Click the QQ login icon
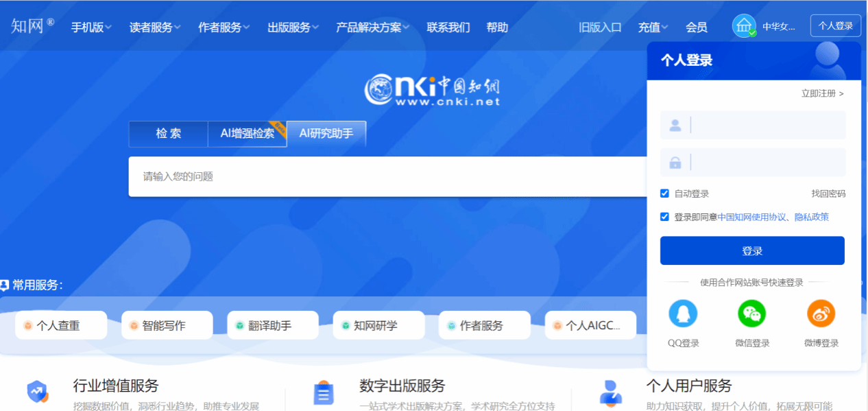 682,314
